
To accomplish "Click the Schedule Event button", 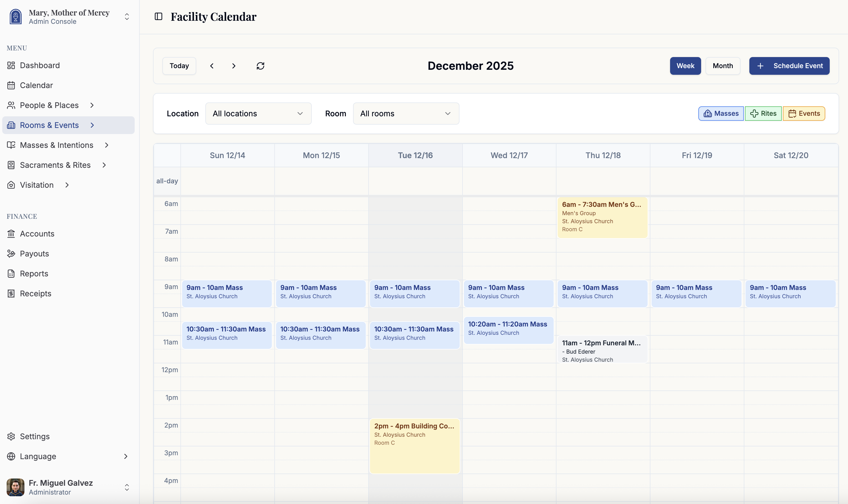I will (788, 66).
